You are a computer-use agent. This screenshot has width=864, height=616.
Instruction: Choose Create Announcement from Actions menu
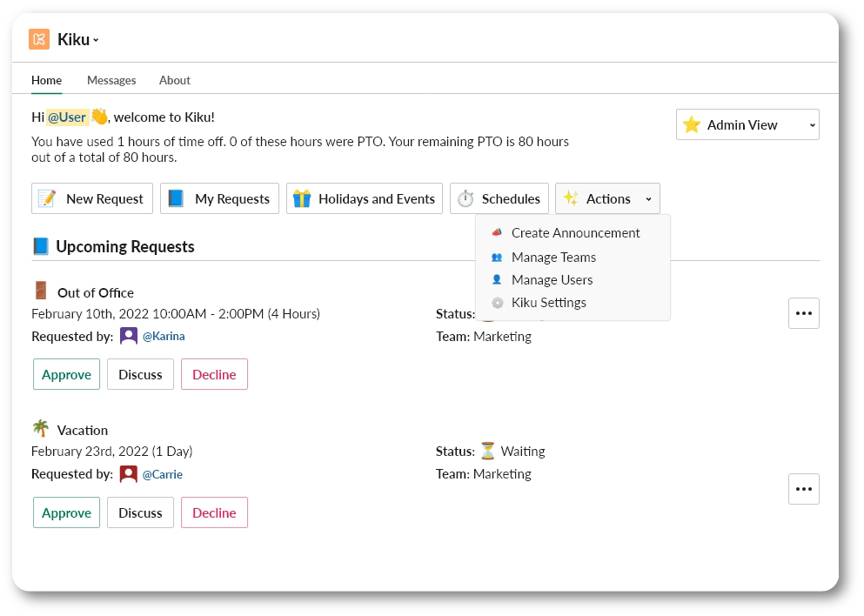(573, 233)
